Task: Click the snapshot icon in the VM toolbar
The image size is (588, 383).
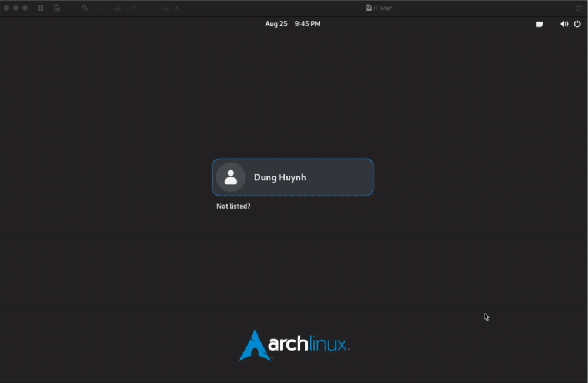Action: (56, 8)
